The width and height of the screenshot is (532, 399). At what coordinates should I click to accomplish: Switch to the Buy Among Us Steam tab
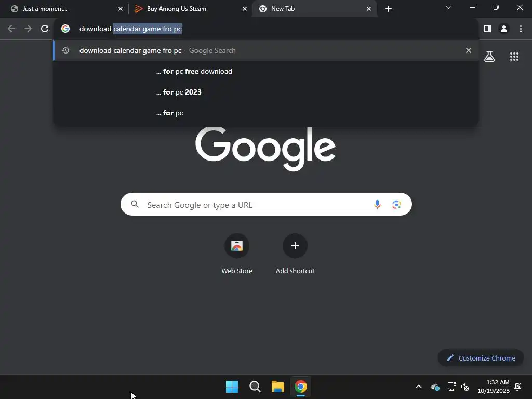[190, 9]
